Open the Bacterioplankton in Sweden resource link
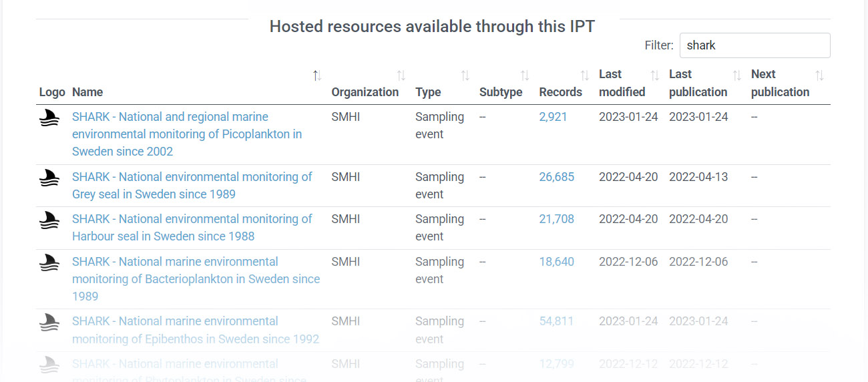Screen dimensions: 868x382 pos(196,278)
